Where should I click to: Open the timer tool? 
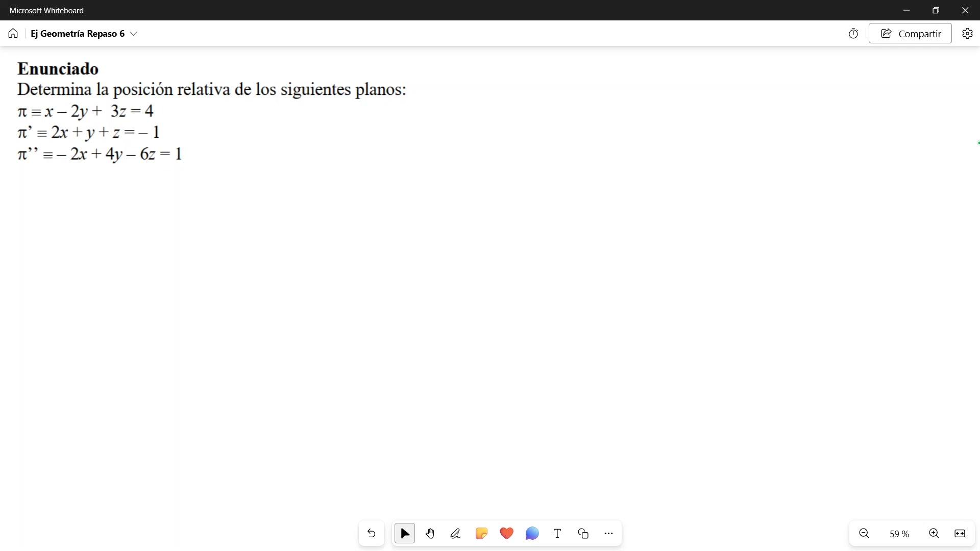pyautogui.click(x=853, y=34)
